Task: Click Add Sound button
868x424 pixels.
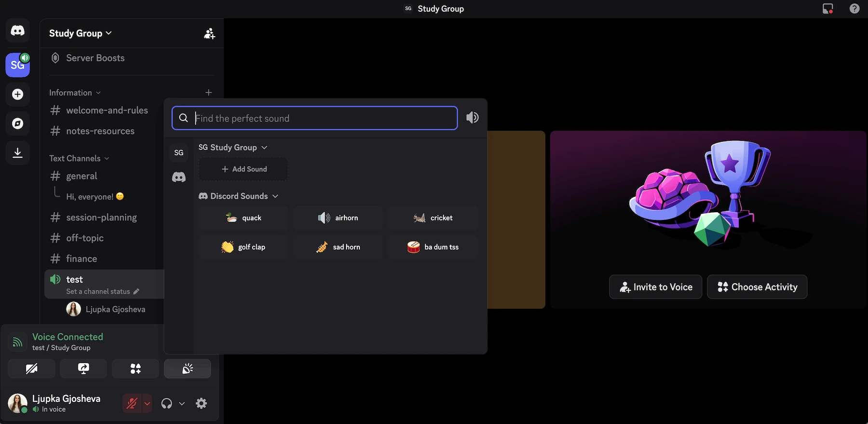Action: [244, 169]
